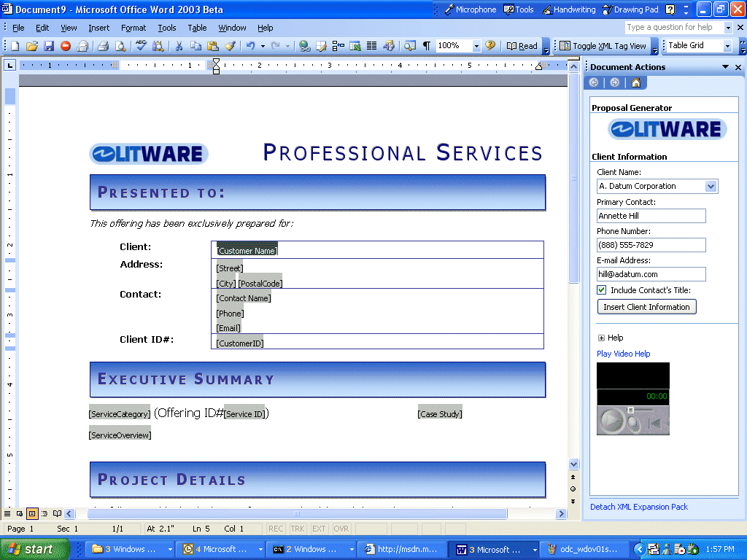Create a new blank document
The image size is (747, 560).
15,46
